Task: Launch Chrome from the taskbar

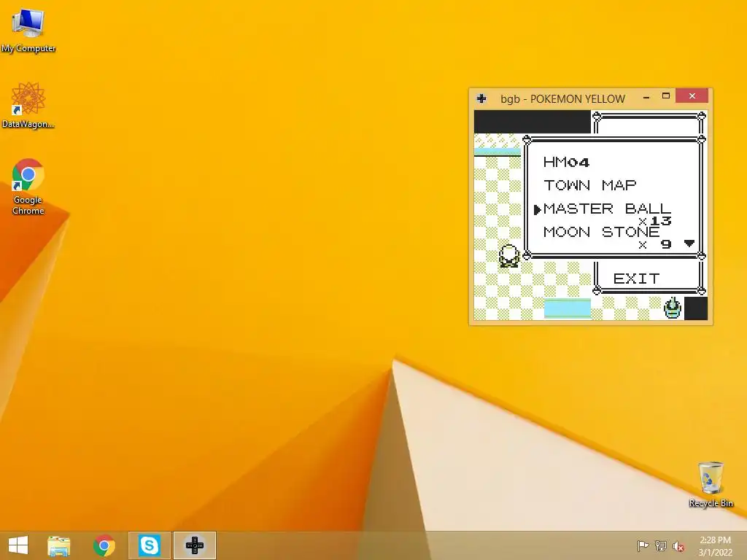Action: (104, 545)
